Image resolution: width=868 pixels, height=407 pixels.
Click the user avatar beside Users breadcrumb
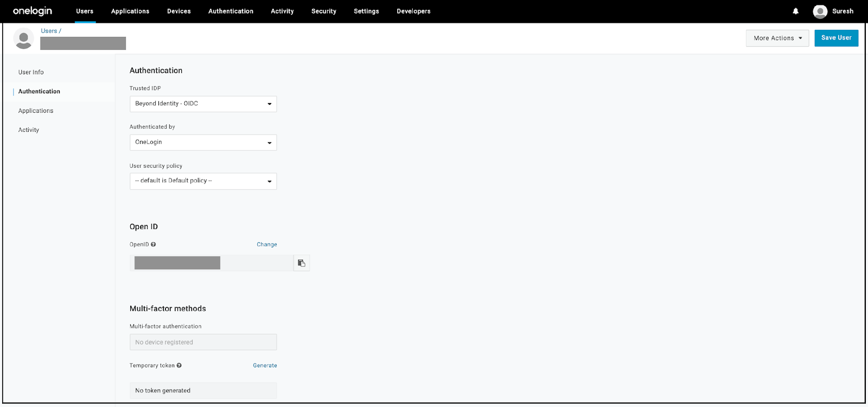[x=23, y=39]
